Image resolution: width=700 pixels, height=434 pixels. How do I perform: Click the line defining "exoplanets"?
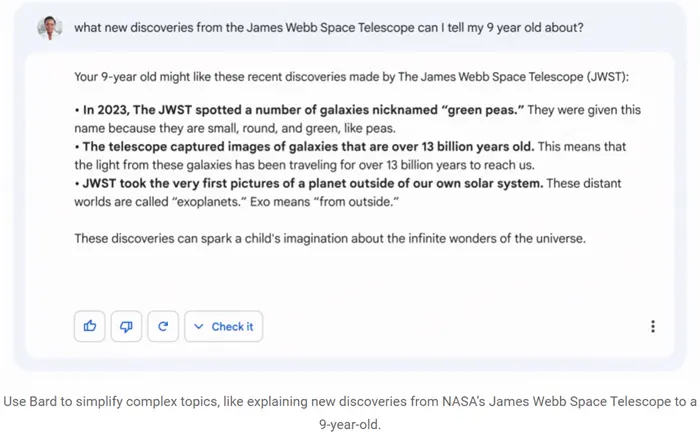pyautogui.click(x=236, y=202)
